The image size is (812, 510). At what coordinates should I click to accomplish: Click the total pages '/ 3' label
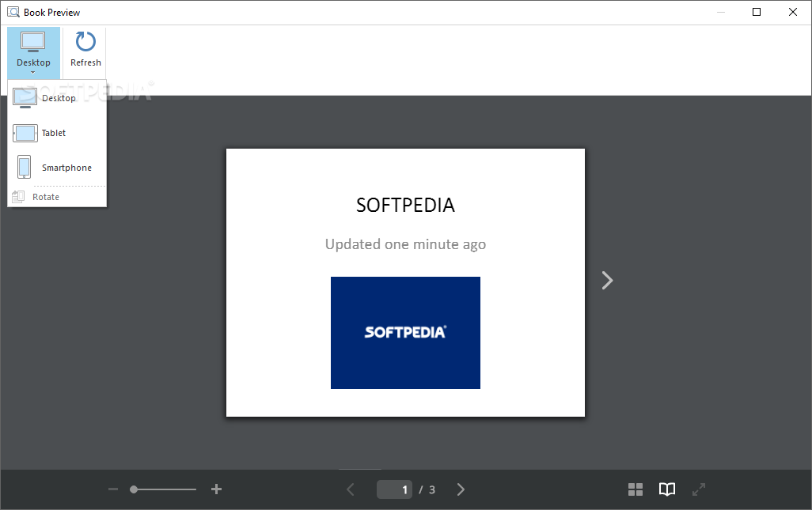427,489
